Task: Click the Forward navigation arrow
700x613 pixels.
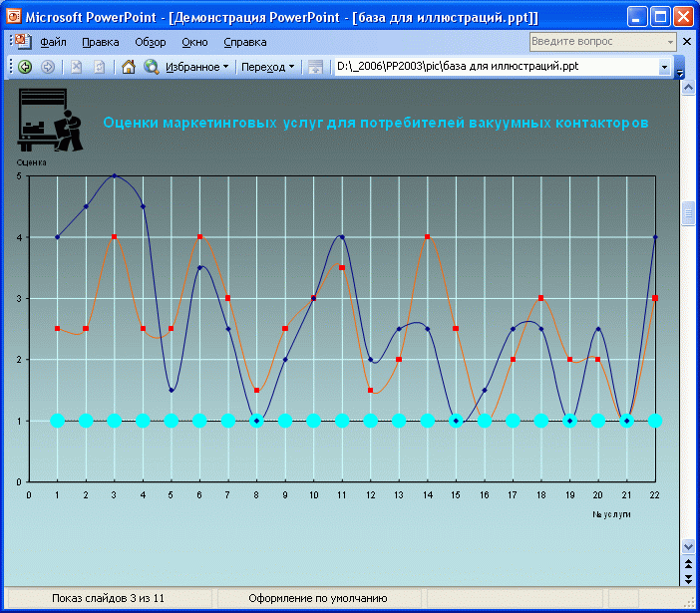Action: [x=48, y=67]
